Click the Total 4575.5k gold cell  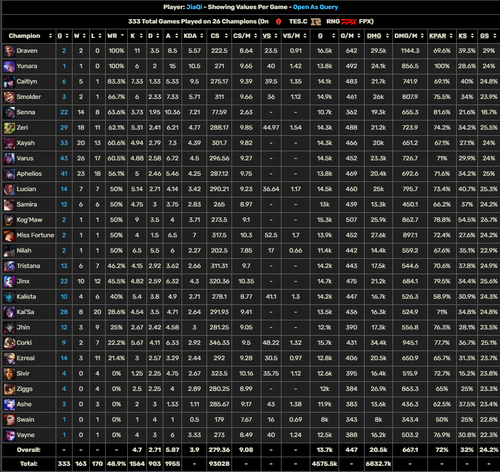click(324, 464)
